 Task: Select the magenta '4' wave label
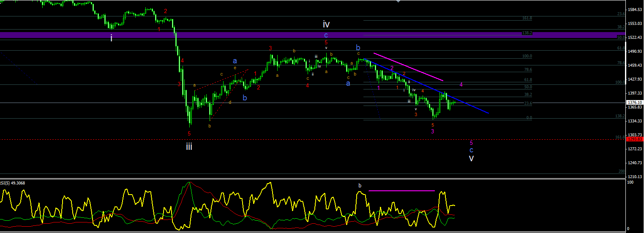click(x=461, y=84)
